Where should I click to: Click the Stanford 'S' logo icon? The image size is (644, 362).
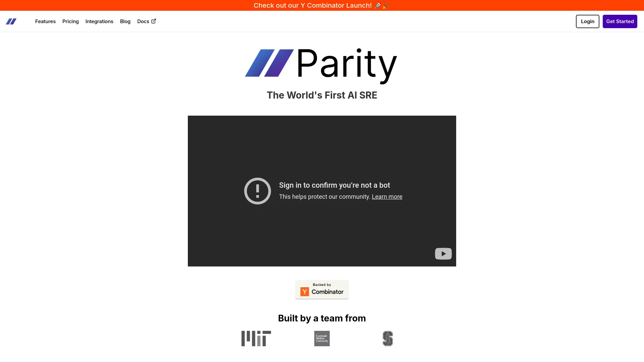387,339
